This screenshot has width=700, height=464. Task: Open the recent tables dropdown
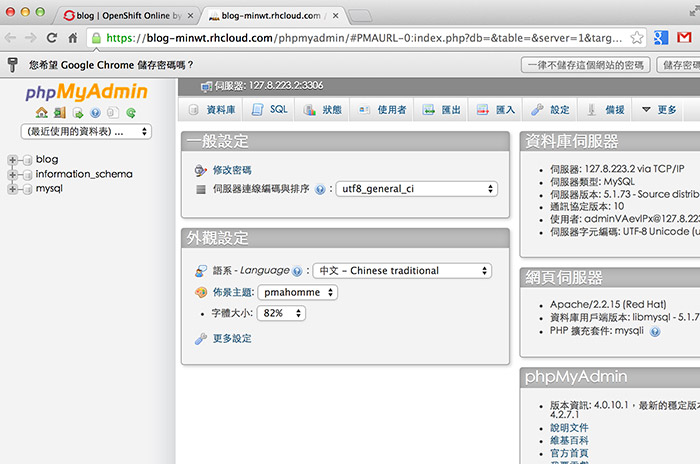tap(86, 132)
